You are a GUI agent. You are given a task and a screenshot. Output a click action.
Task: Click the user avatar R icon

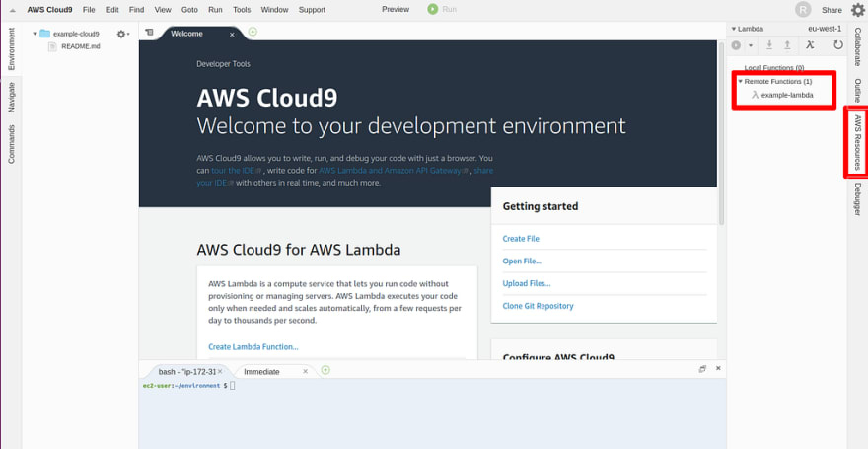coord(803,10)
